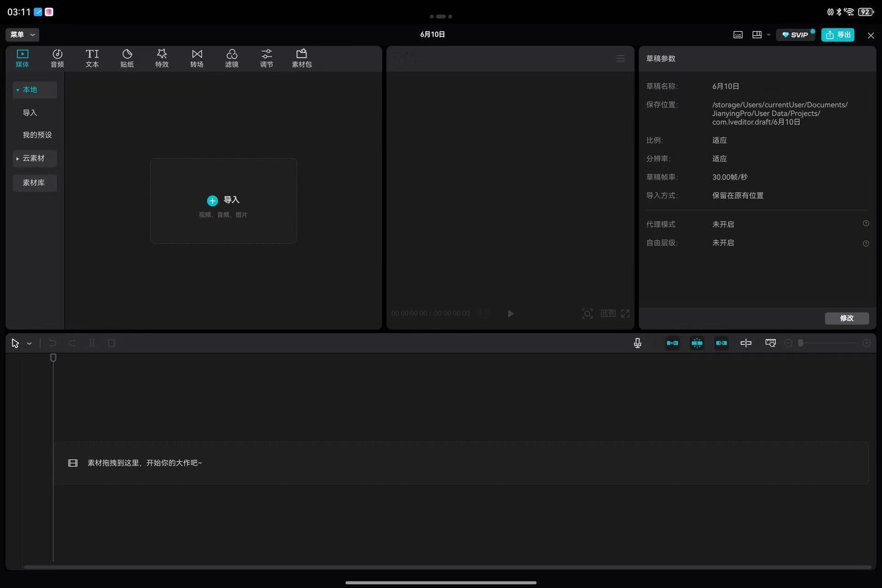Open the 转场 transitions panel
The height and width of the screenshot is (588, 882).
(x=197, y=58)
